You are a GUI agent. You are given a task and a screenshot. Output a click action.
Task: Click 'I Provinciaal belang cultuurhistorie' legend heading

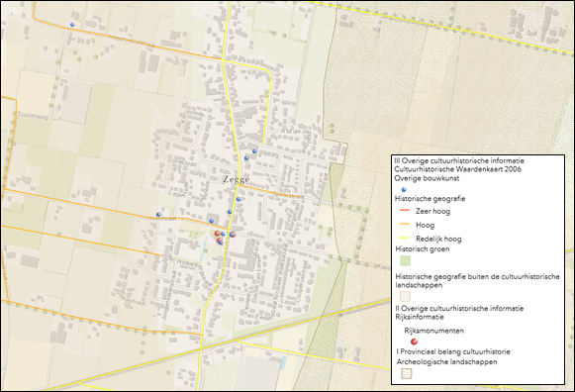[x=453, y=352]
